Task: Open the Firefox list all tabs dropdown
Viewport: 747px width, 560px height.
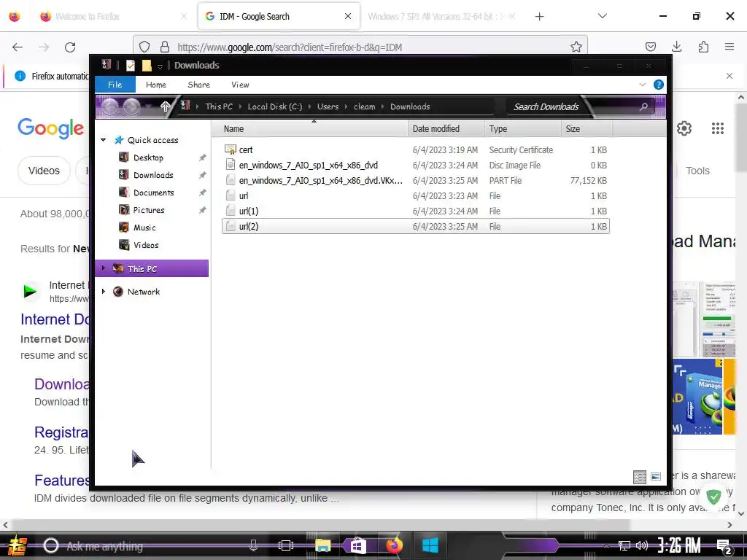Action: pos(602,16)
